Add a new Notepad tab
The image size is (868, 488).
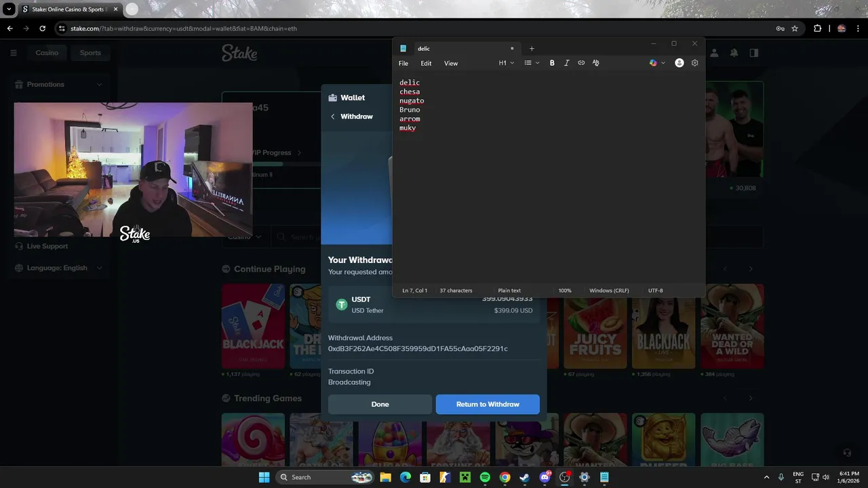point(532,48)
